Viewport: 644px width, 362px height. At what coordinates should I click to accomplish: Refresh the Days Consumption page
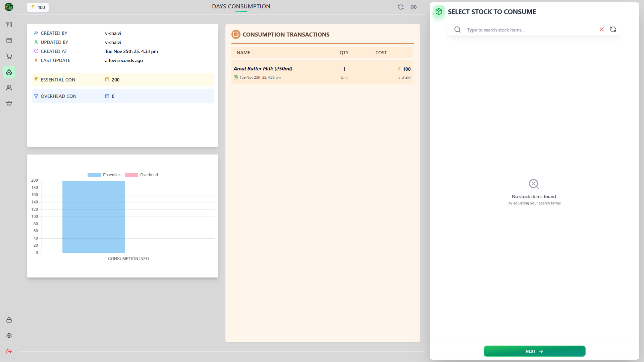(400, 7)
